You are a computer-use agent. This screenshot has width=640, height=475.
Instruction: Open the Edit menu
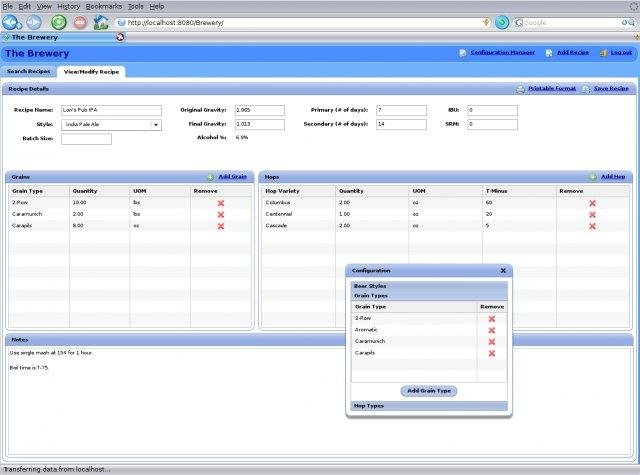point(24,7)
